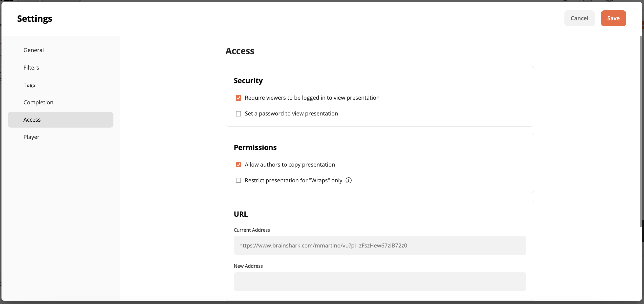Viewport: 644px width, 304px height.
Task: Check Restrict presentation for Wraps only
Action: tap(238, 180)
